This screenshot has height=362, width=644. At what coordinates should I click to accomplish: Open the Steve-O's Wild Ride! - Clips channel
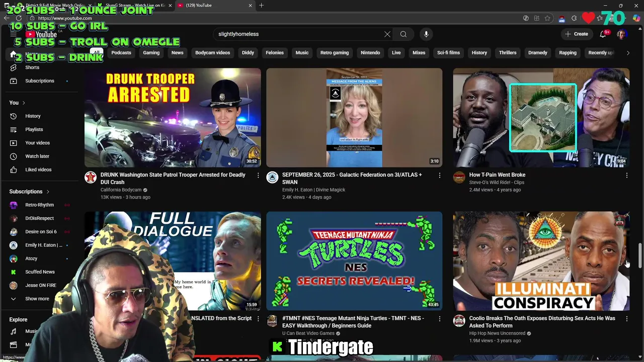tap(497, 183)
